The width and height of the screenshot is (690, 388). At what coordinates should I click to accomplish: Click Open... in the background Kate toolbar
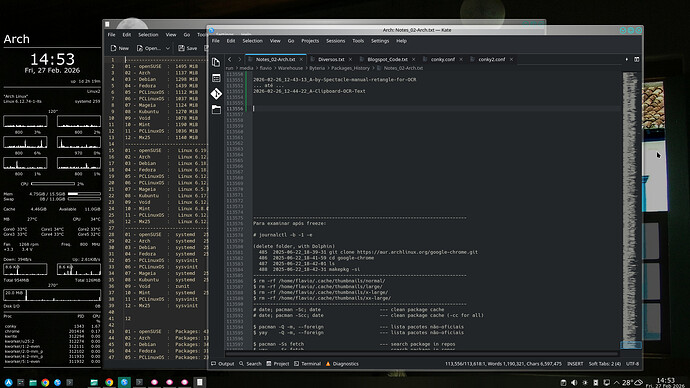tap(148, 48)
